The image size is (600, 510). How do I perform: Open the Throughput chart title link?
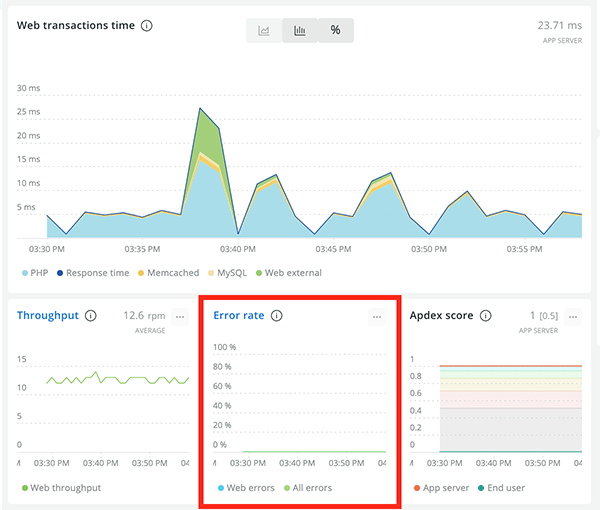coord(48,315)
